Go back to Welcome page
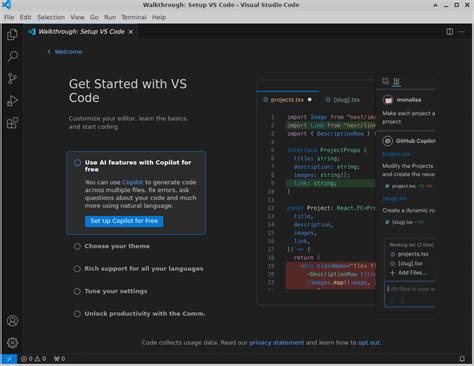This screenshot has width=474, height=366. click(x=65, y=52)
